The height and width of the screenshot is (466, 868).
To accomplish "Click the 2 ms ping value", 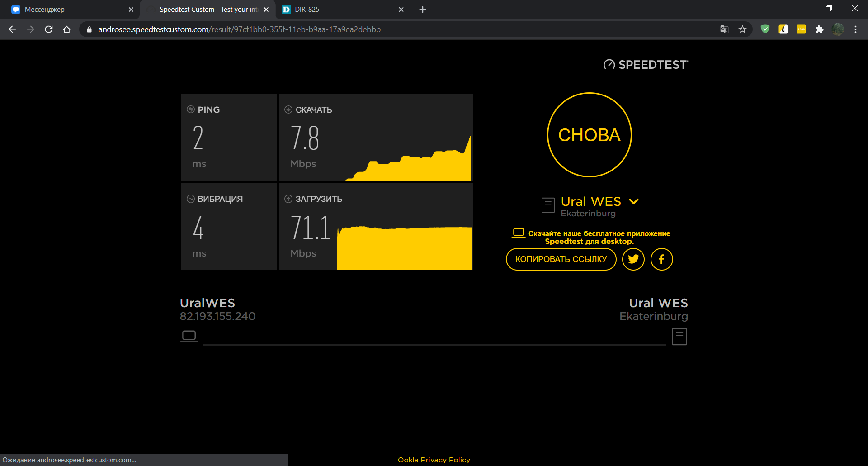I will [198, 138].
